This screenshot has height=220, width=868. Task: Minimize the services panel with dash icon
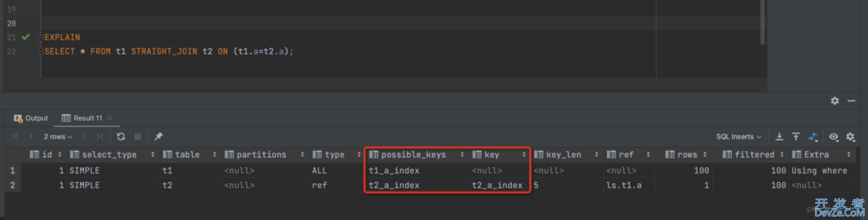tap(851, 101)
